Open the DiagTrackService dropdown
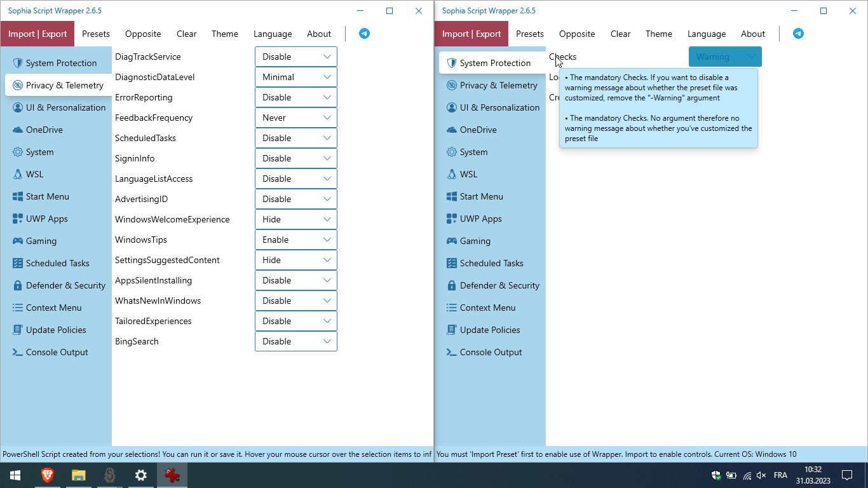 pos(295,57)
